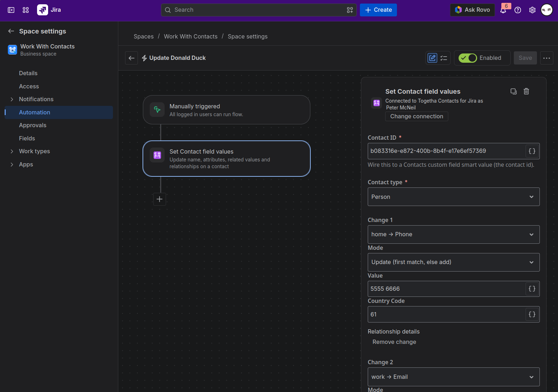The image size is (558, 392).
Task: Open Ask Rovo assistant
Action: [472, 10]
